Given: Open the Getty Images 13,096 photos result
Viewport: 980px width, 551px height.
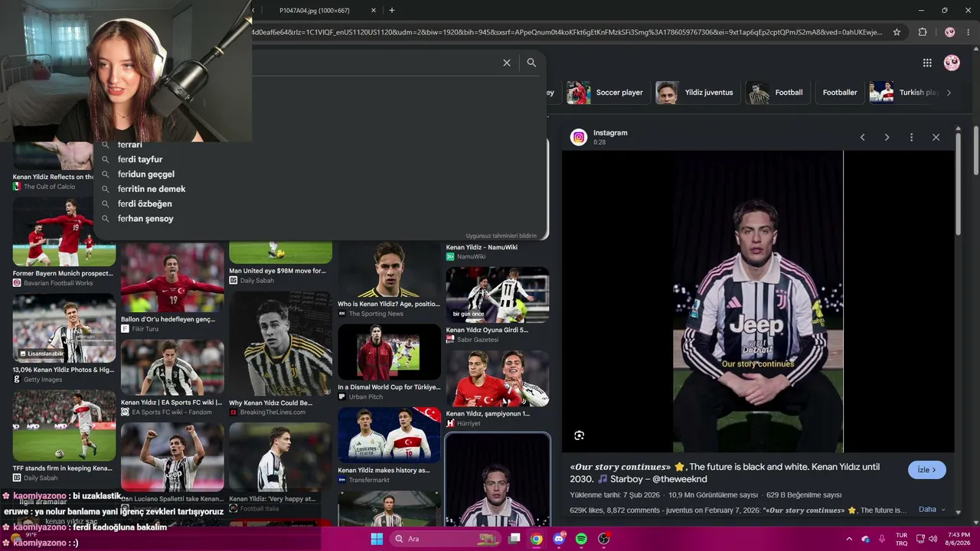Looking at the screenshot, I should pyautogui.click(x=64, y=328).
